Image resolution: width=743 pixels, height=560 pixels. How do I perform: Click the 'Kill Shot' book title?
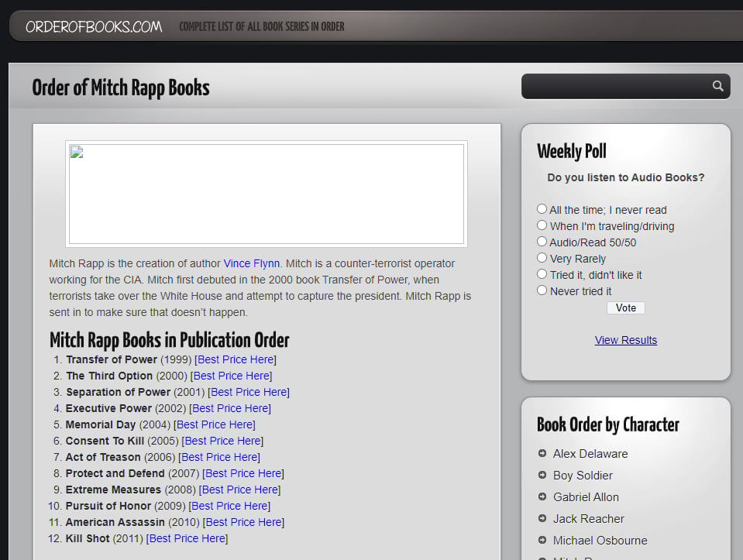[88, 538]
